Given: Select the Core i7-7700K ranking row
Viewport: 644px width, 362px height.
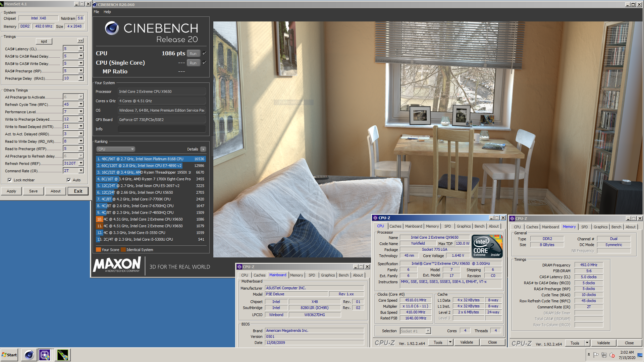Looking at the screenshot, I should pos(151,199).
